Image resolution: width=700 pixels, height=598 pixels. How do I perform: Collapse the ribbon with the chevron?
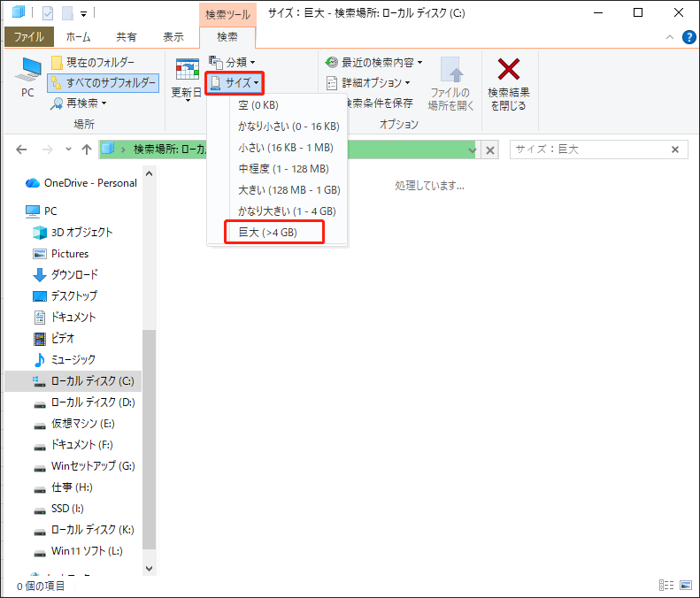[670, 37]
